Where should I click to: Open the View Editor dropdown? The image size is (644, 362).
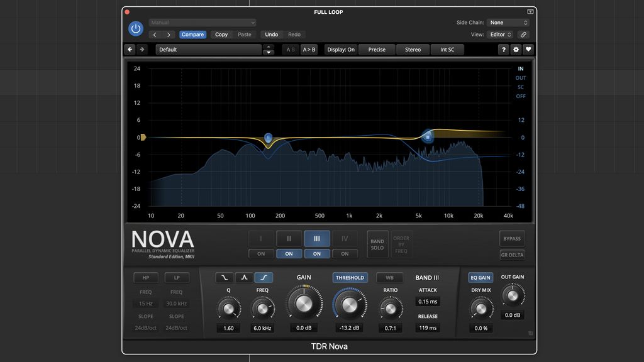[x=500, y=35]
